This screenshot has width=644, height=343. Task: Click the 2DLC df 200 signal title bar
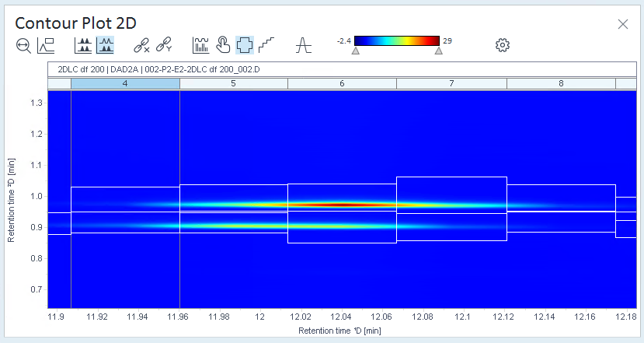pos(342,69)
